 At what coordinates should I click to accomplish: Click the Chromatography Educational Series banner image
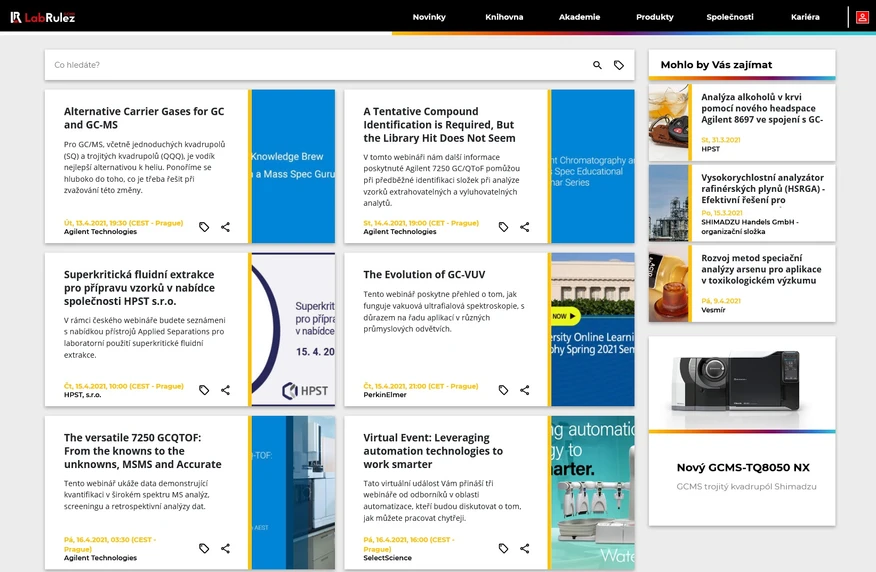click(x=593, y=166)
